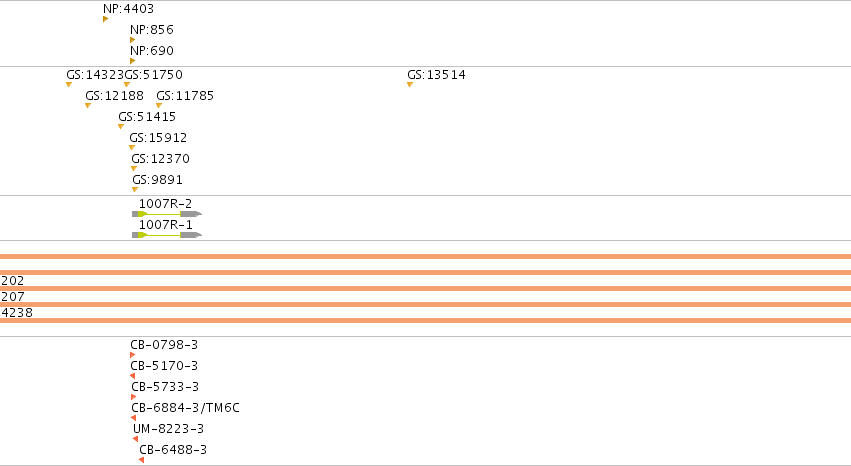Viewport: 851px width, 466px height.
Task: Select the GS:14323 marker triangle
Action: pyautogui.click(x=69, y=85)
